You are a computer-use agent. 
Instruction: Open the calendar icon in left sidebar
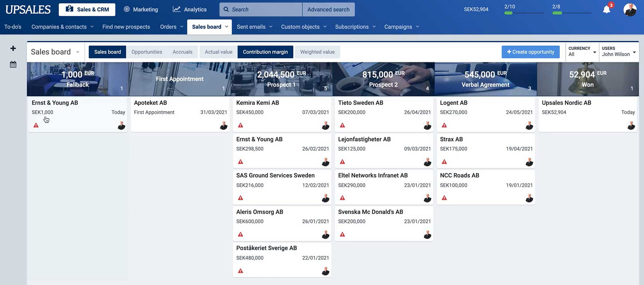point(13,65)
